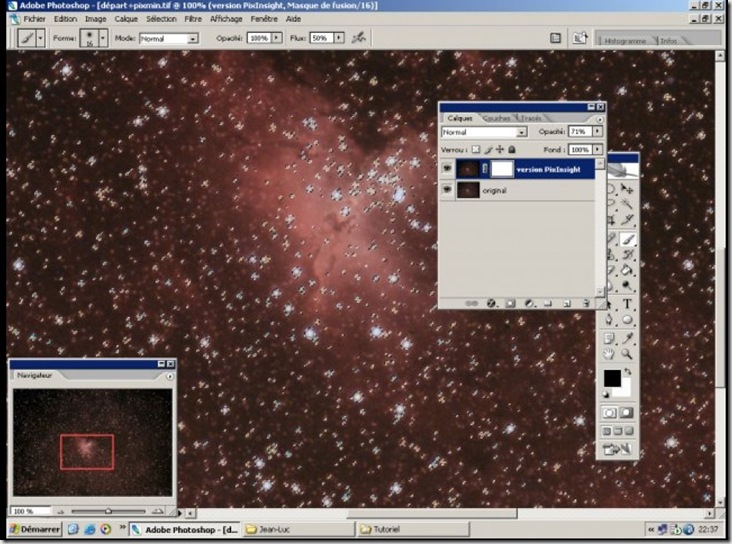732x544 pixels.
Task: Create a new layer set folder
Action: click(549, 304)
